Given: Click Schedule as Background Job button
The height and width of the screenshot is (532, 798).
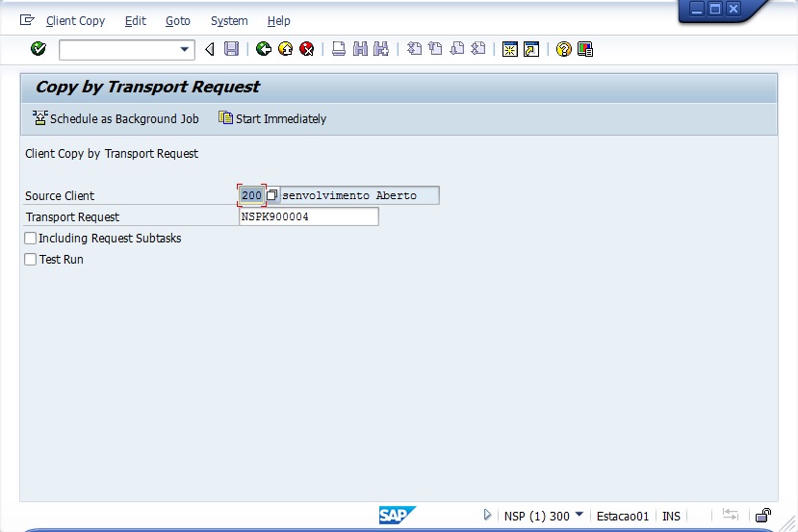Looking at the screenshot, I should (116, 119).
